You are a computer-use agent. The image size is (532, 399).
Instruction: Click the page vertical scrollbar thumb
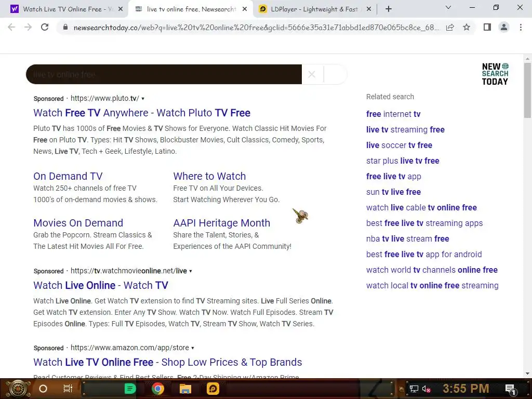coord(528,90)
